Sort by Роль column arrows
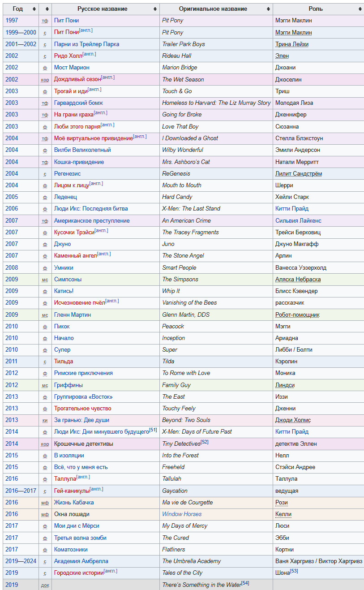364x590 pixels. (x=360, y=9)
